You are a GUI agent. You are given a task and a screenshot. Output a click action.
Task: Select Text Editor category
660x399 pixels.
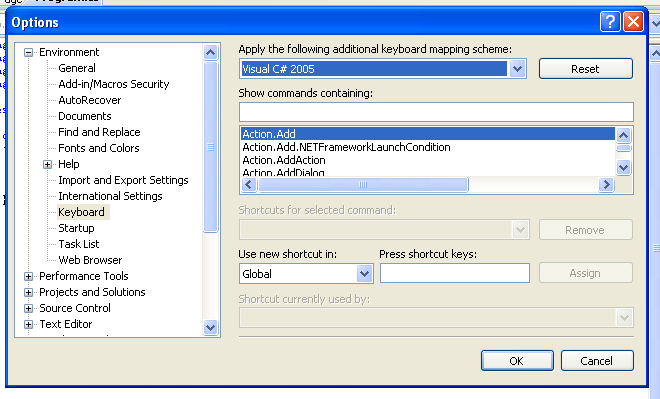tap(66, 324)
